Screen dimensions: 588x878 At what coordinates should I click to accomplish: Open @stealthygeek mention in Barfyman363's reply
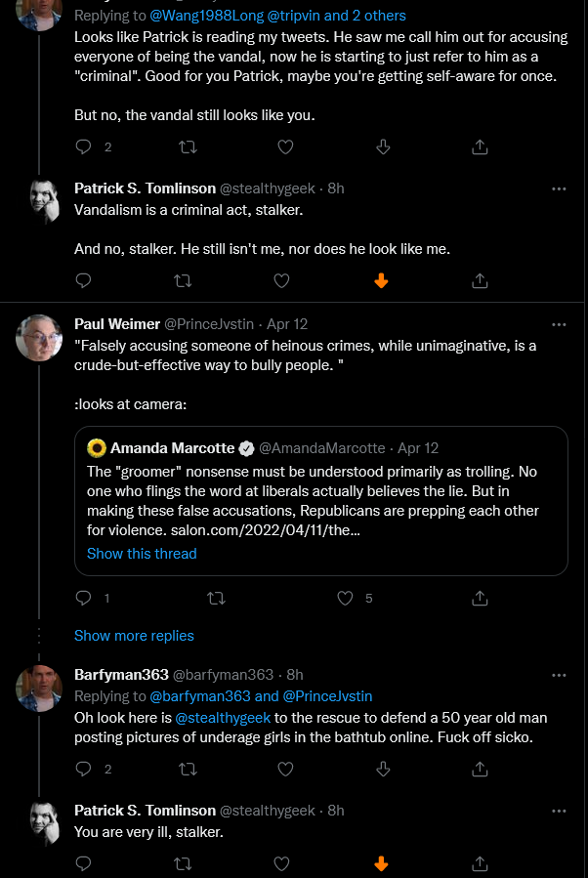tap(223, 718)
